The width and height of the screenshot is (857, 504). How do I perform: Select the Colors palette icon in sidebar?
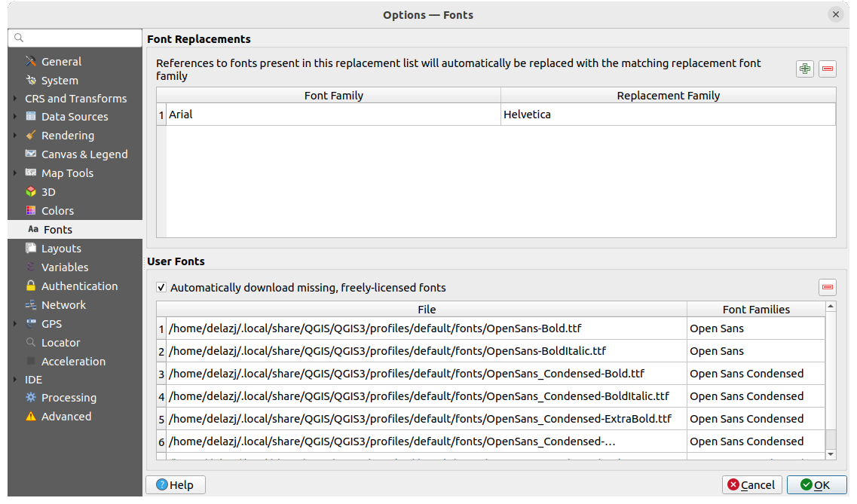[x=31, y=211]
